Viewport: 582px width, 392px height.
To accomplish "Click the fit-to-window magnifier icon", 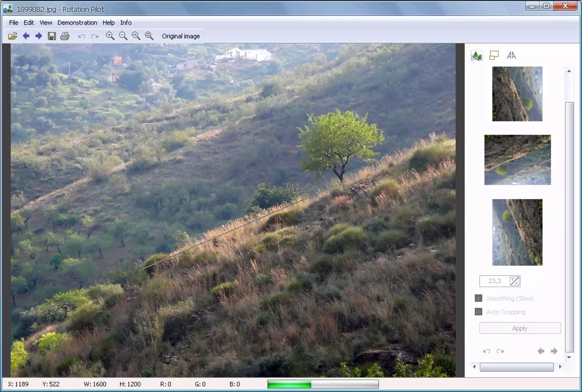I will coord(149,36).
